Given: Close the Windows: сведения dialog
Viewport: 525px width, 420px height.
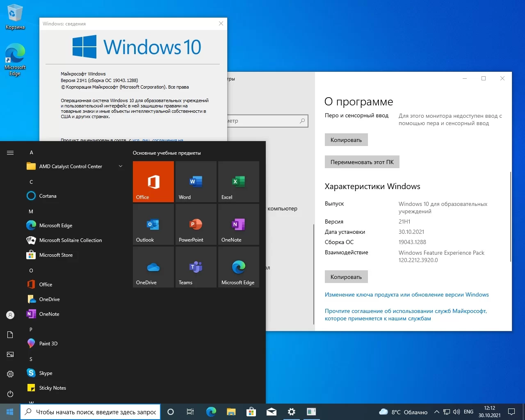Looking at the screenshot, I should coord(221,23).
